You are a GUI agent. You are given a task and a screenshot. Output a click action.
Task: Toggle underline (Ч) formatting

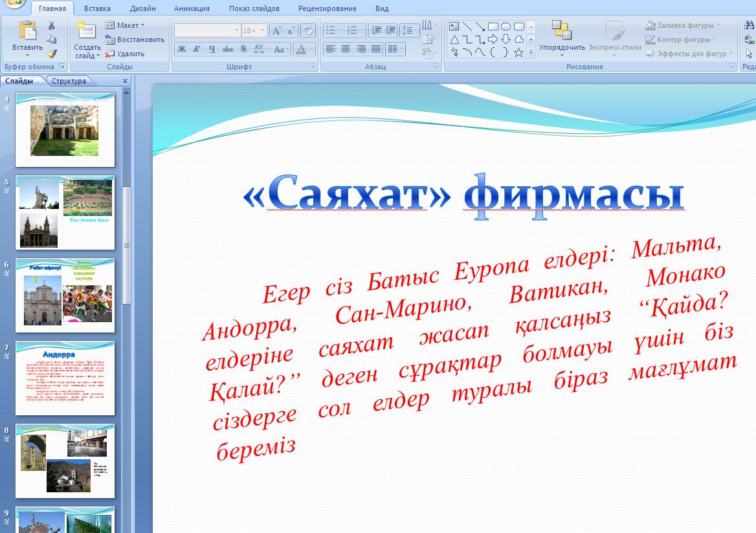(x=212, y=49)
